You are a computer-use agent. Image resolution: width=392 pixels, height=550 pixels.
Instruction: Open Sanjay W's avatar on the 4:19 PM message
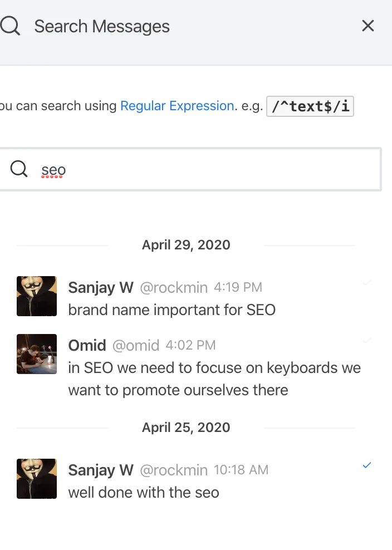[x=37, y=296]
